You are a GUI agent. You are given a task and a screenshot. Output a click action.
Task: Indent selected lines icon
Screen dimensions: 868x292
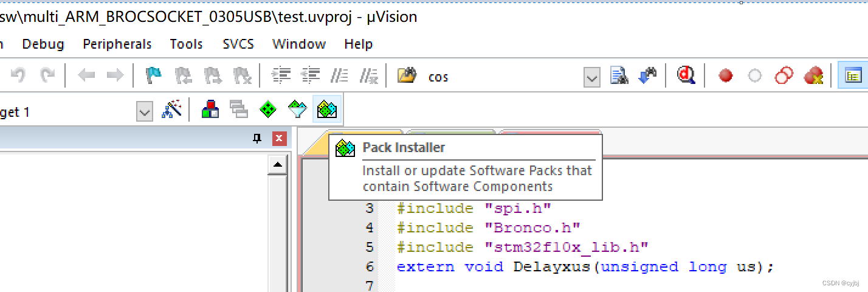(281, 76)
